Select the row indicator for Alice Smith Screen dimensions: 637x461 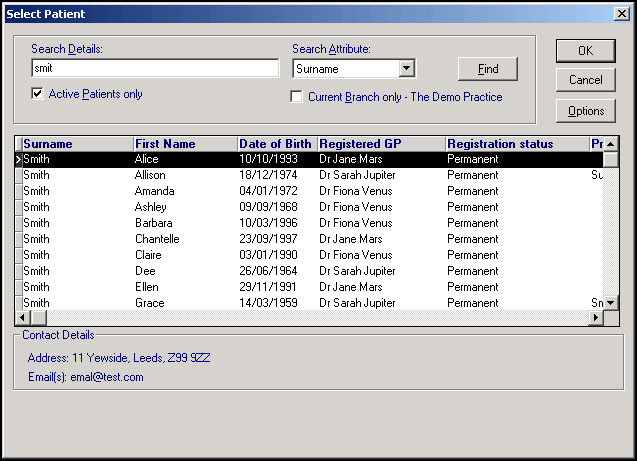pos(18,159)
